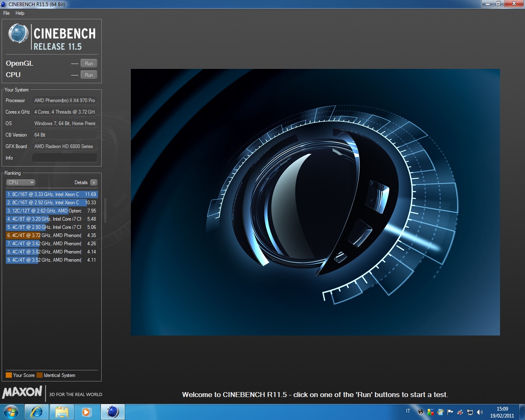
Task: Click GFX Board value AMD Radeon HD 6800
Action: click(x=65, y=146)
